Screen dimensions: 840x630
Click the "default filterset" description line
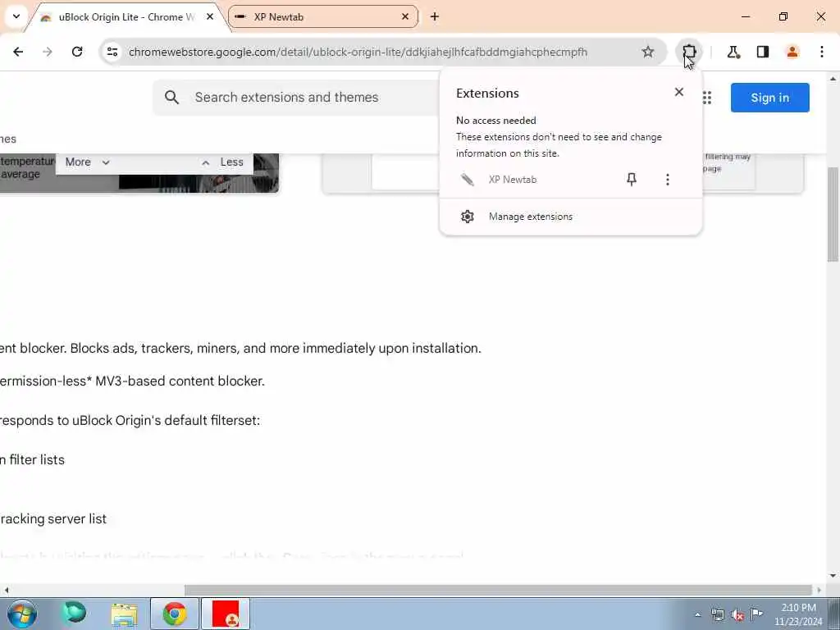click(x=130, y=421)
